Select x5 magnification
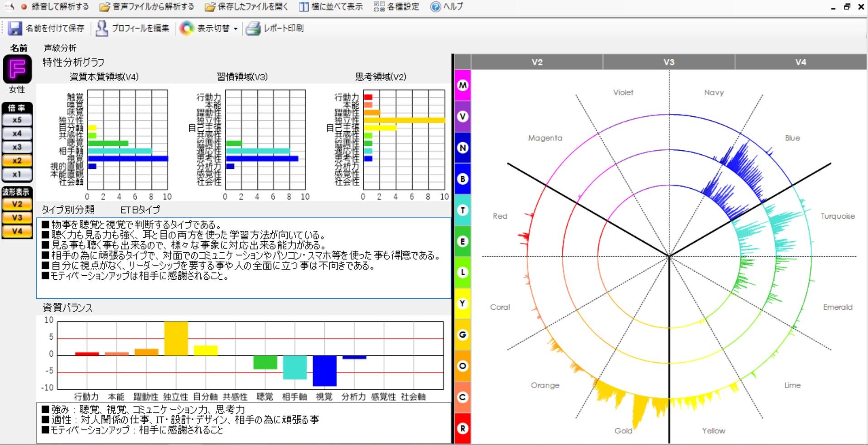The image size is (868, 445). pyautogui.click(x=17, y=120)
